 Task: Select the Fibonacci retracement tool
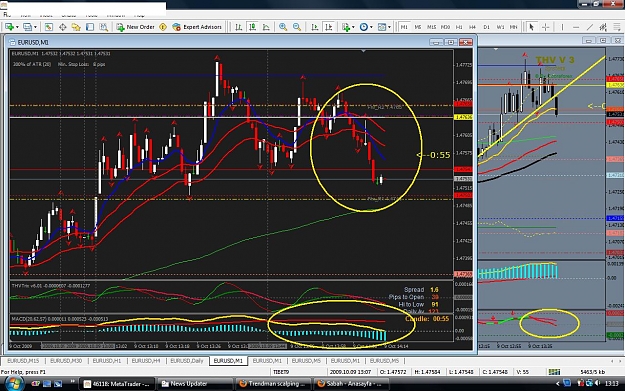[x=617, y=27]
